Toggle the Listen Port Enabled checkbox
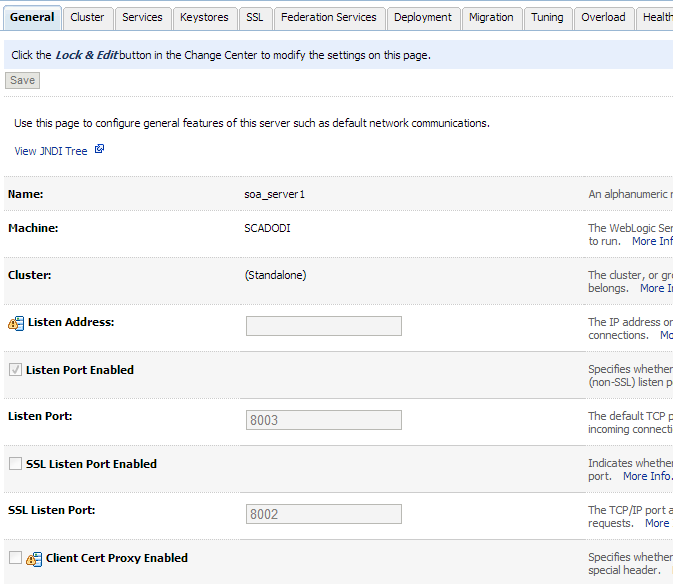 [15, 370]
